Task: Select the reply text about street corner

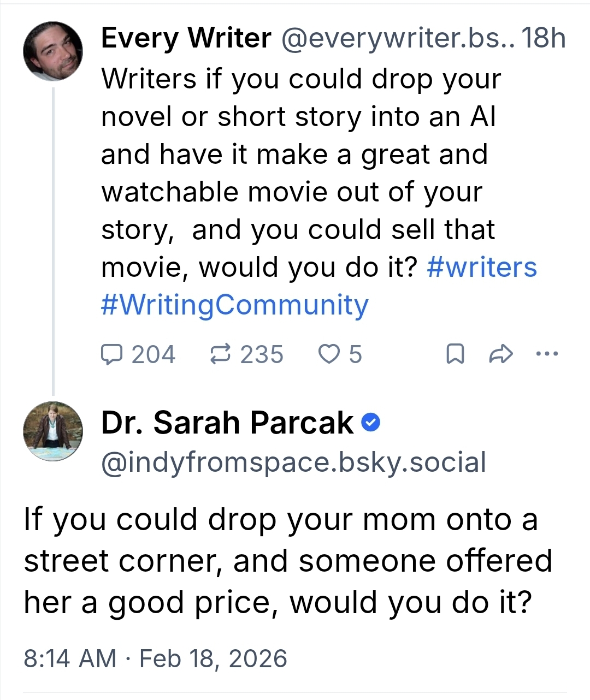Action: tap(288, 561)
